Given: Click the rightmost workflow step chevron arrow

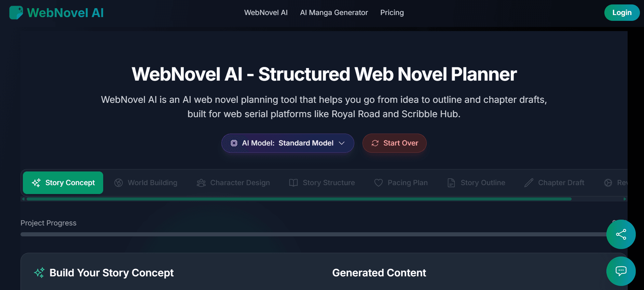Looking at the screenshot, I should click(625, 198).
